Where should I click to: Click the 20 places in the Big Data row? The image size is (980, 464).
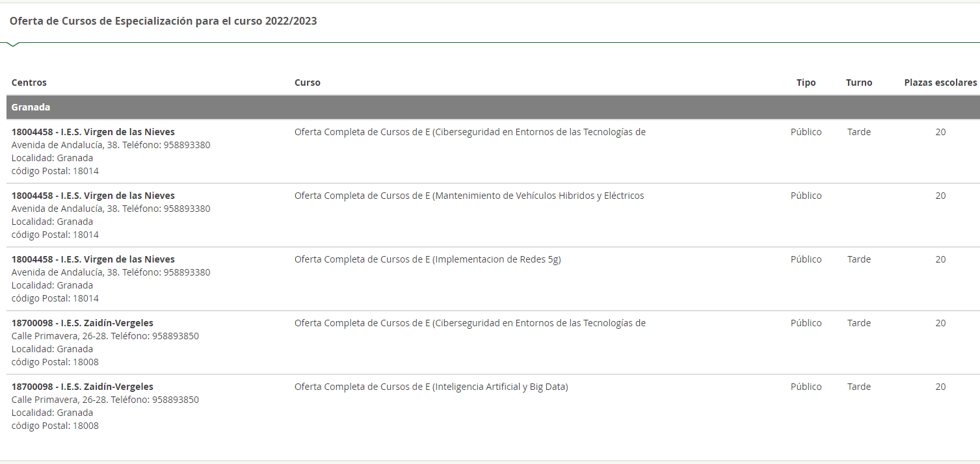[940, 387]
